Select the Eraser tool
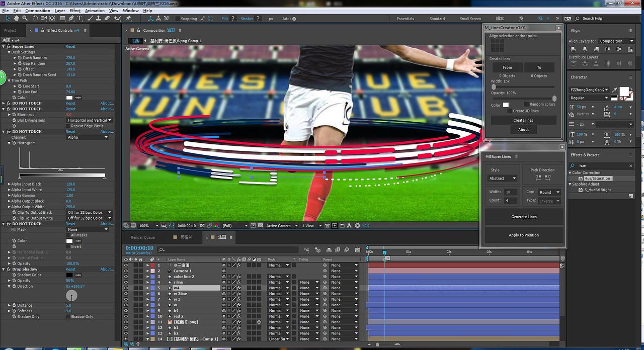 pos(107,18)
